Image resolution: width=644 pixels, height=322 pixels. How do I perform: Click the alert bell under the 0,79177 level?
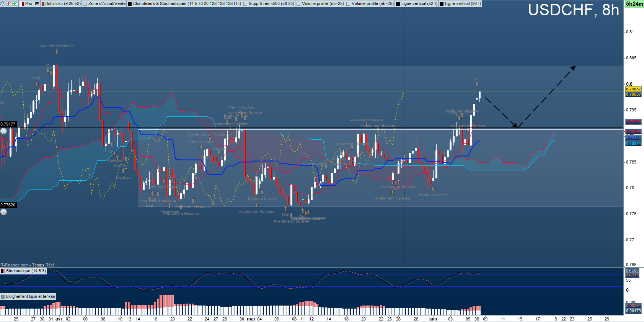pos(3,131)
